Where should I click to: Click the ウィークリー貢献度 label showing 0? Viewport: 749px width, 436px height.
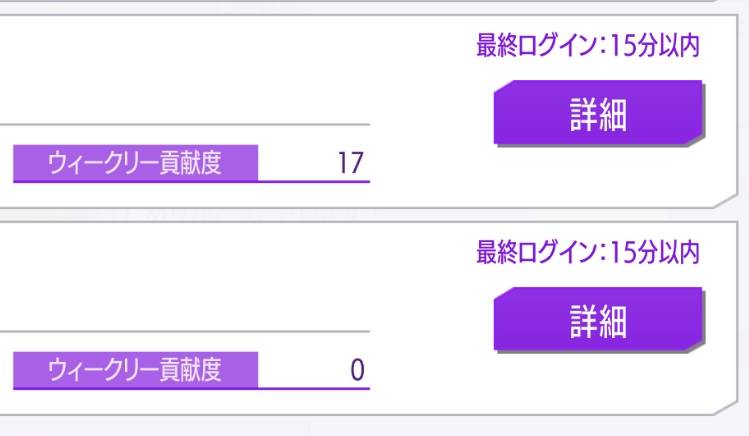coord(135,370)
